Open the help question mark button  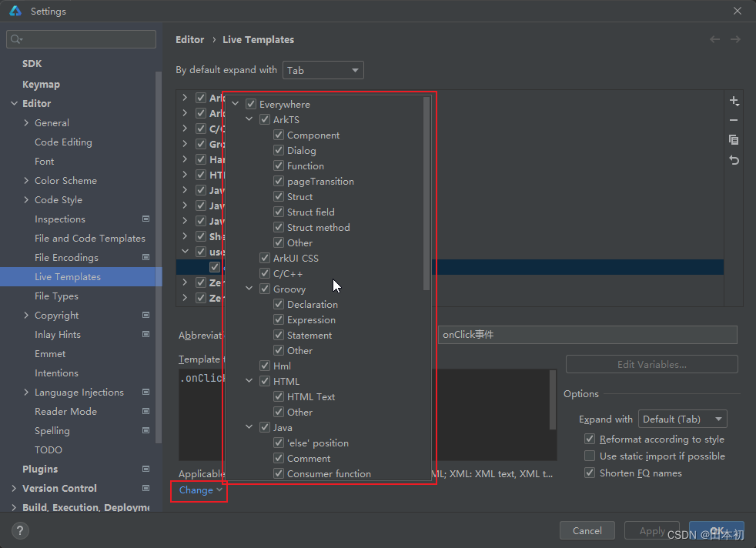[x=20, y=530]
